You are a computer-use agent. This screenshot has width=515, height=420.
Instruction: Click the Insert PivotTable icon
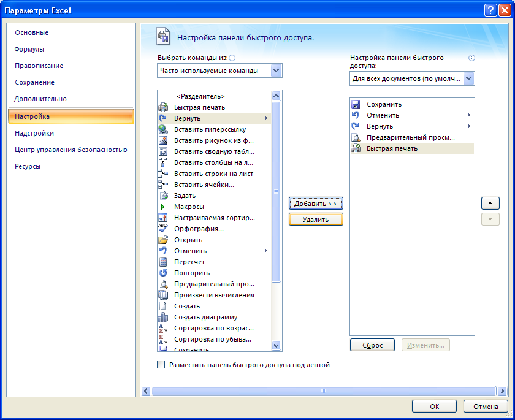163,151
